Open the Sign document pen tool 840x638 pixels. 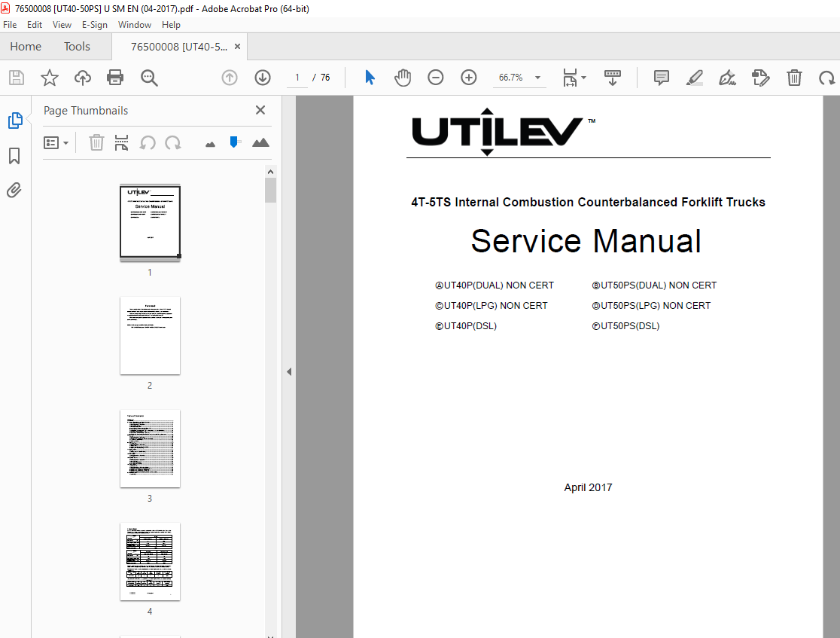(x=727, y=78)
